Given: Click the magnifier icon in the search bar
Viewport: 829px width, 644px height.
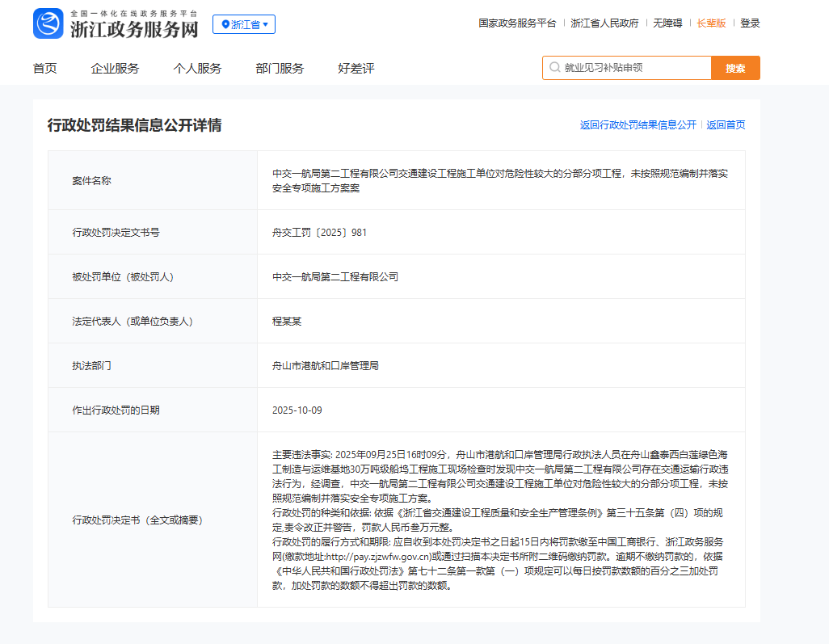Looking at the screenshot, I should tap(555, 68).
